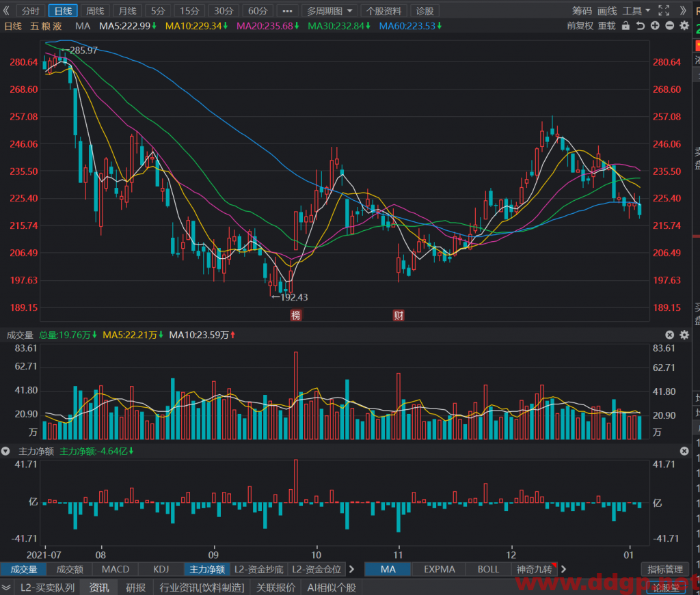Viewport: 700px width, 595px height.
Task: Select the 15分 period tab
Action: click(190, 11)
